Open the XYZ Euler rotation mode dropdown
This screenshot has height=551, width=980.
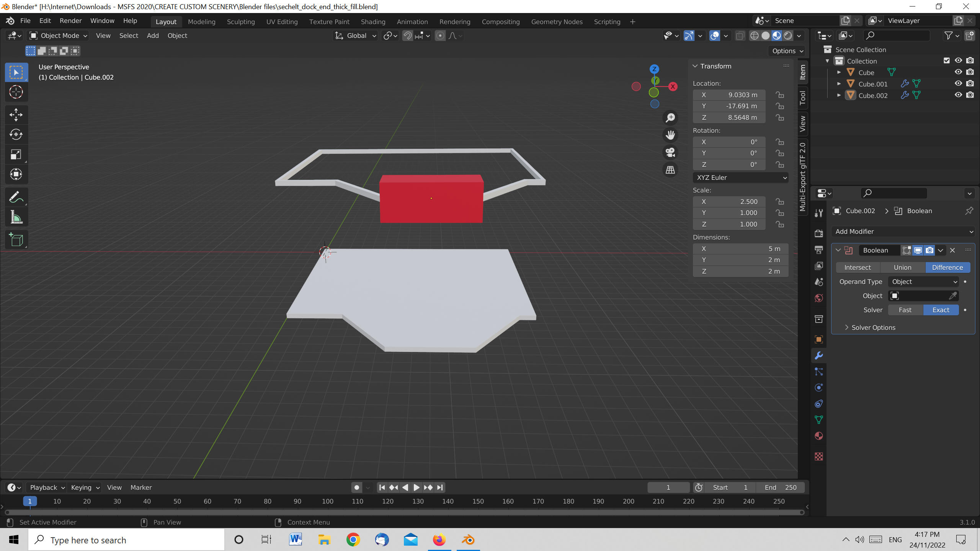click(740, 178)
